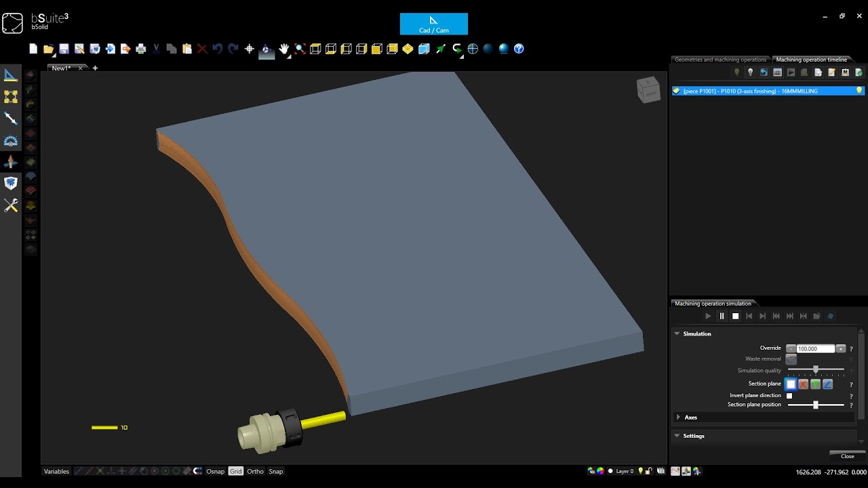
Task: Click the Machining operation simulation tab
Action: tap(713, 304)
